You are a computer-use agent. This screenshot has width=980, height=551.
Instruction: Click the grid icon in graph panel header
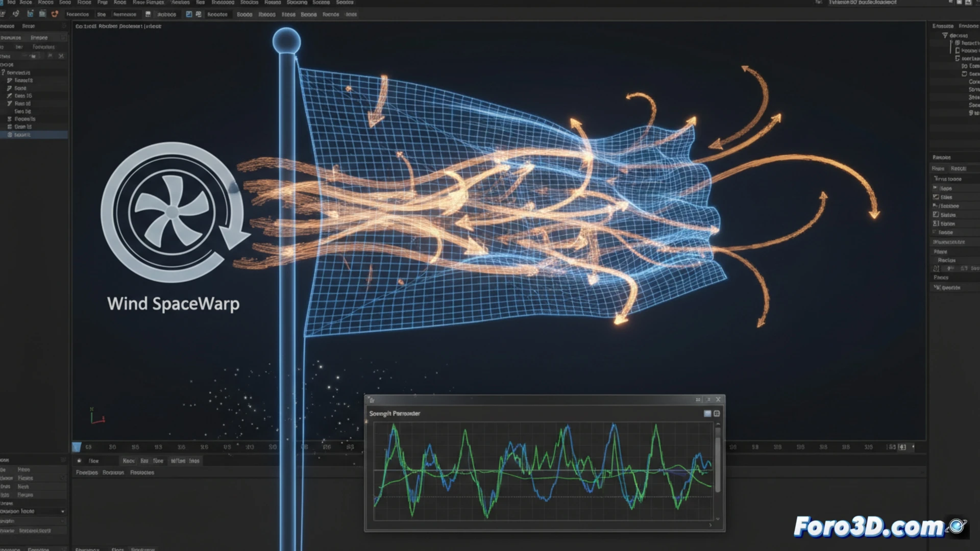click(717, 414)
